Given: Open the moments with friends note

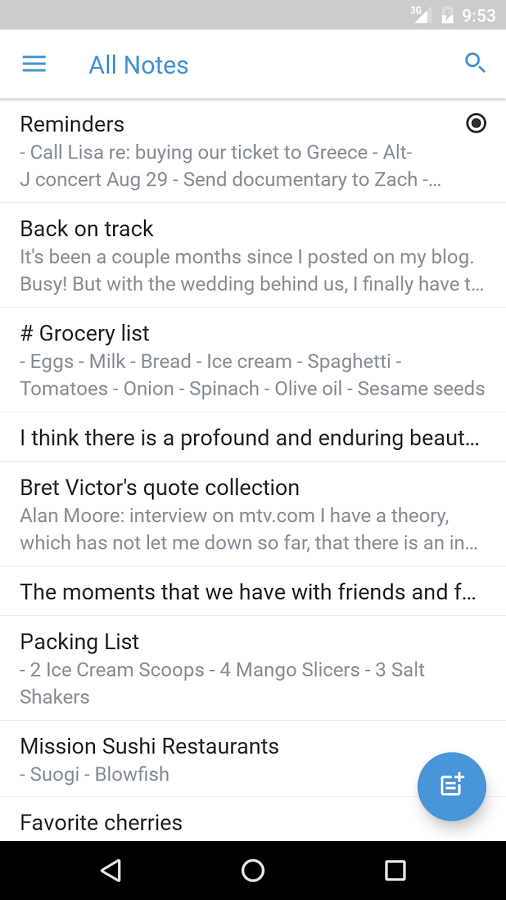Looking at the screenshot, I should tap(253, 591).
